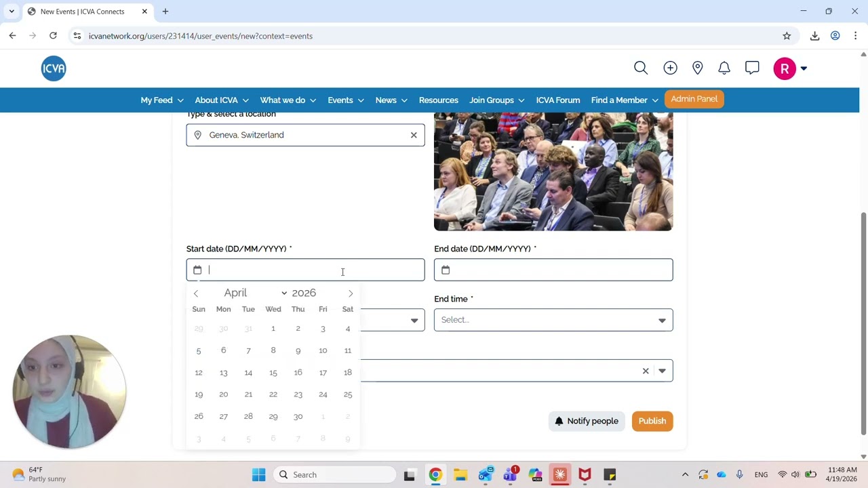Open the About ICVA menu
This screenshot has height=488, width=868.
click(x=222, y=100)
